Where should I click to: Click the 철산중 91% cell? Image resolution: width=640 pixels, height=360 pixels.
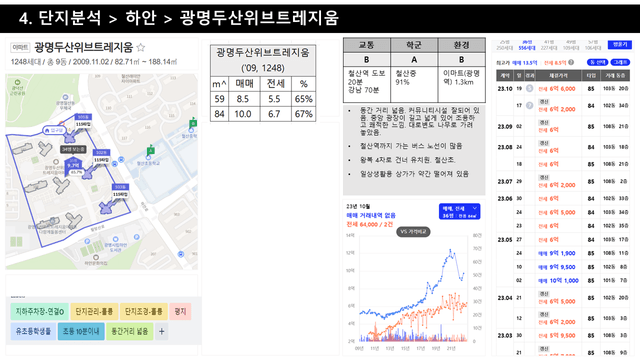pyautogui.click(x=414, y=84)
